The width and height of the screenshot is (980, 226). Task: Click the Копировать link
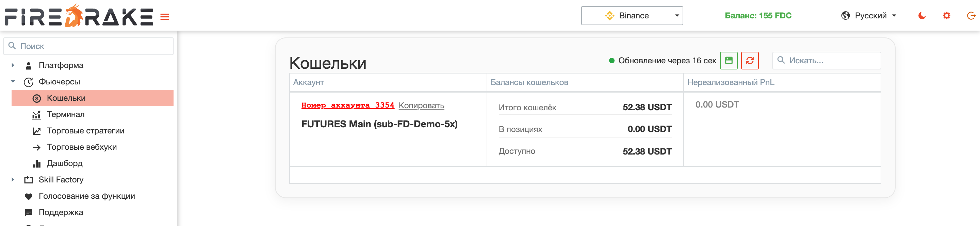(421, 106)
